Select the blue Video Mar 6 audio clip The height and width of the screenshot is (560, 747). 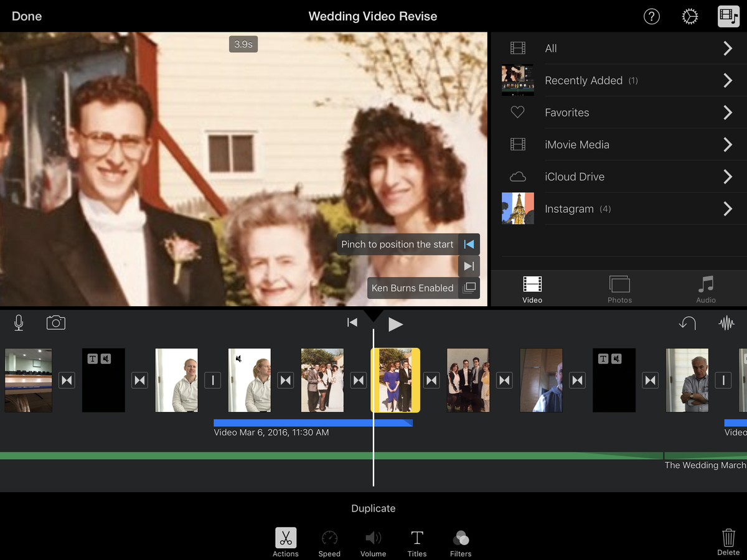313,423
